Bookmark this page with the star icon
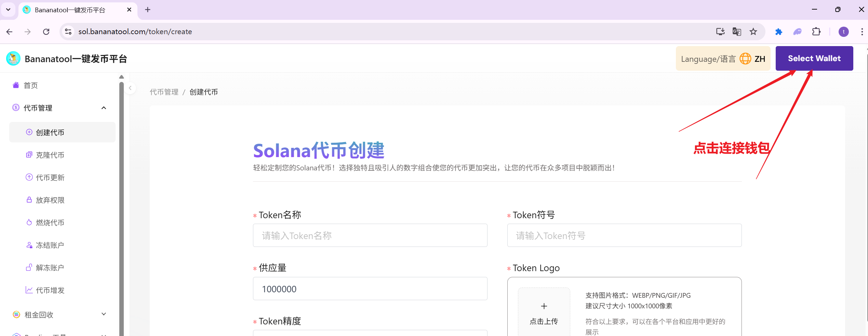This screenshot has height=336, width=868. coord(753,32)
